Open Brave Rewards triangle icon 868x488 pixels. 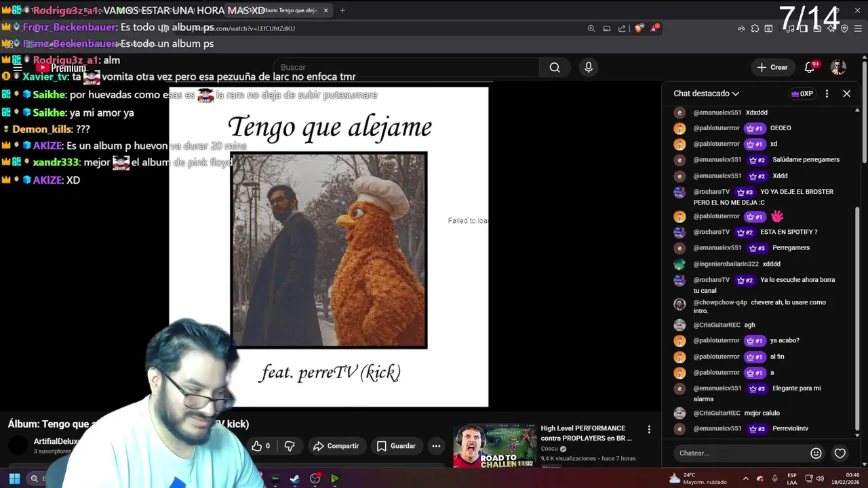click(x=654, y=28)
